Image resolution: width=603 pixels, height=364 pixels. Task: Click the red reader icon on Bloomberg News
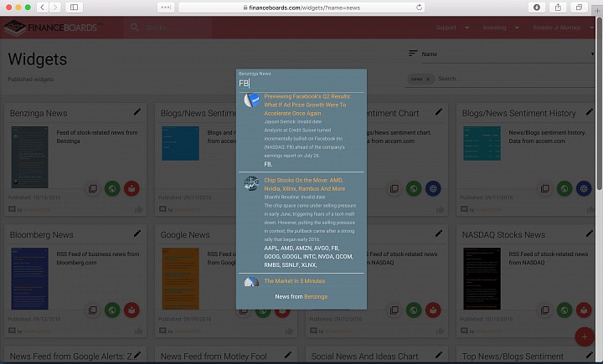[x=131, y=310]
